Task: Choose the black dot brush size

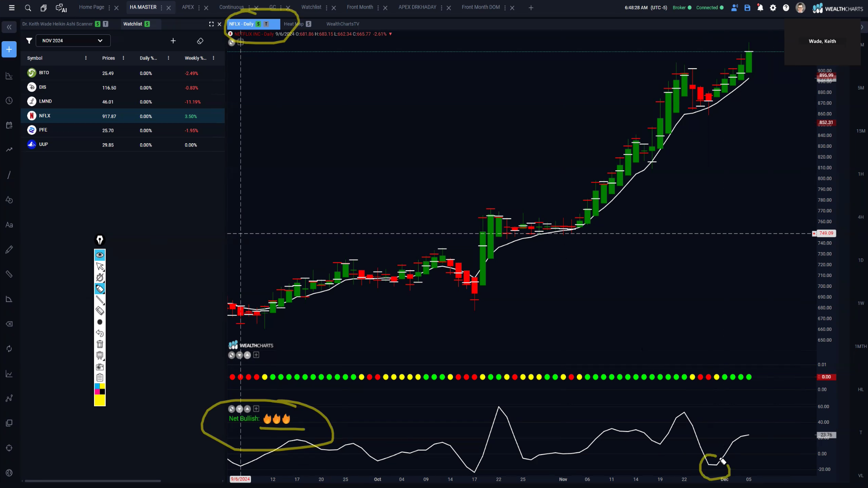Action: [100, 322]
